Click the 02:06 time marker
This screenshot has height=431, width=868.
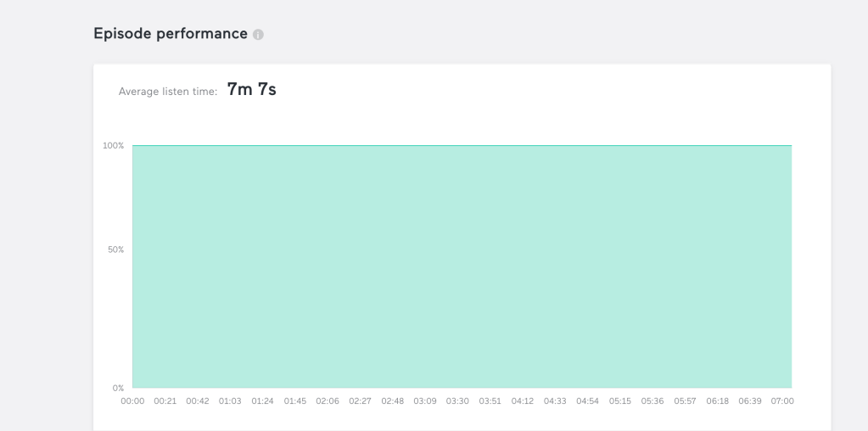[328, 401]
